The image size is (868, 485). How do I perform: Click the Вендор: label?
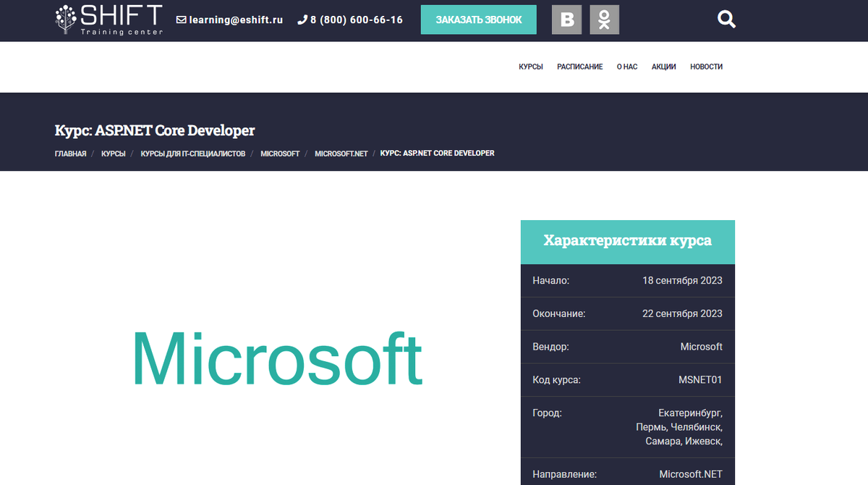point(551,347)
